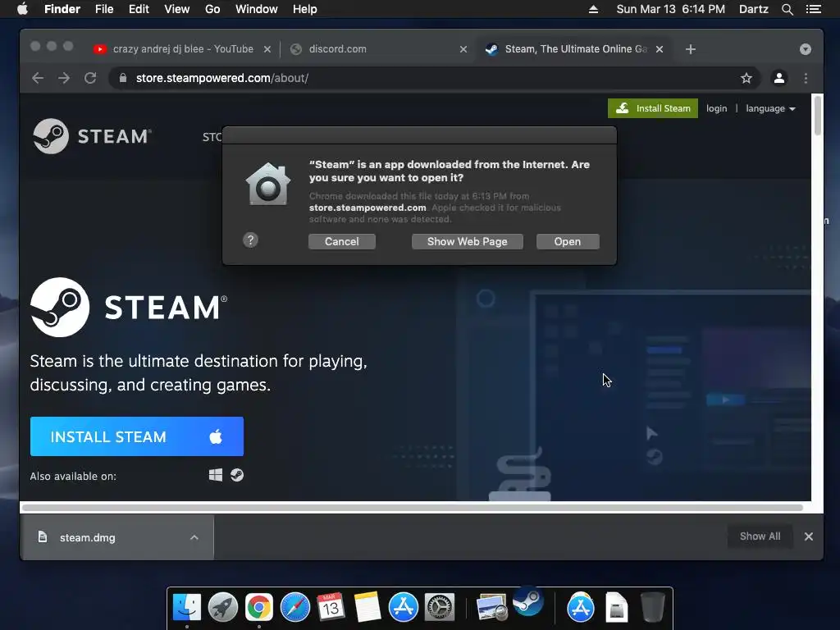Image resolution: width=840 pixels, height=630 pixels.
Task: Open a new Chrome tab
Action: [x=691, y=49]
